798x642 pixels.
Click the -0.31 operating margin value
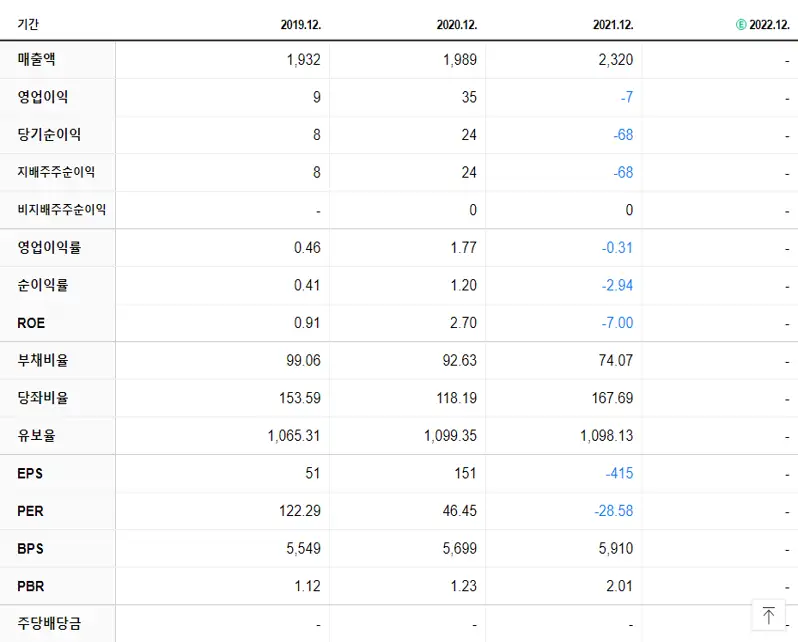(617, 248)
